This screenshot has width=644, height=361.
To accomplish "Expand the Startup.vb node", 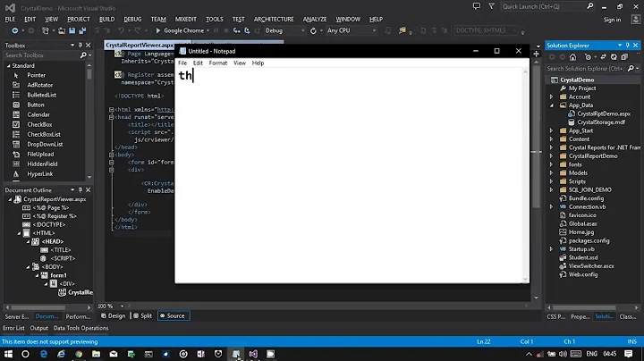I will pos(552,249).
